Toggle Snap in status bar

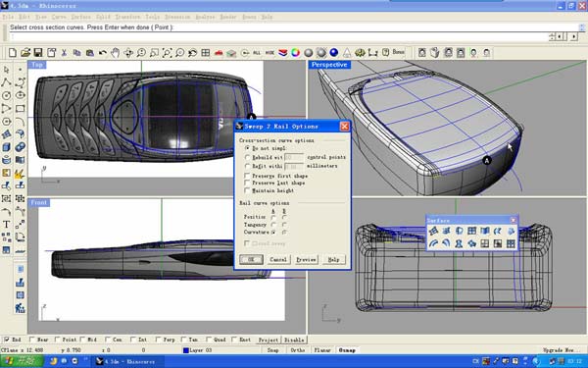[272, 350]
